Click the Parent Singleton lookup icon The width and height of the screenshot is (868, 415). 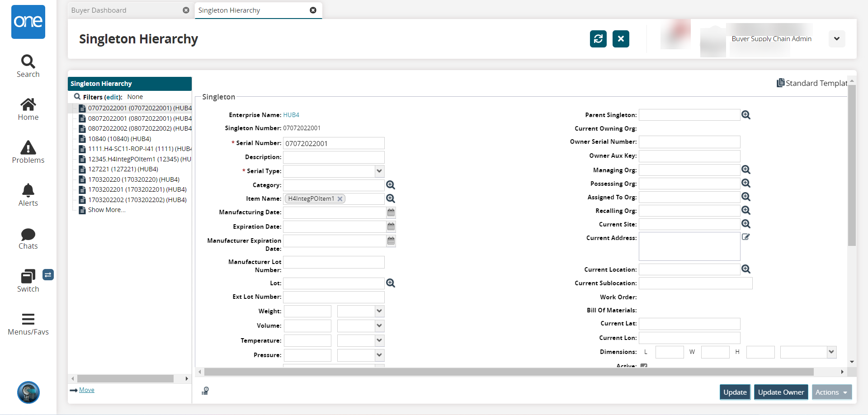click(746, 115)
